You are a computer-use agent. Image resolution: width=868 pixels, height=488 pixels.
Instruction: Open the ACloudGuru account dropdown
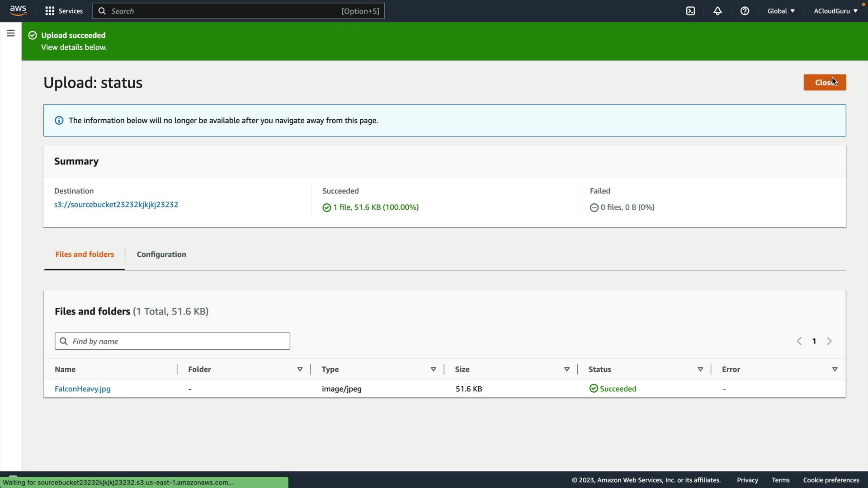coord(835,11)
